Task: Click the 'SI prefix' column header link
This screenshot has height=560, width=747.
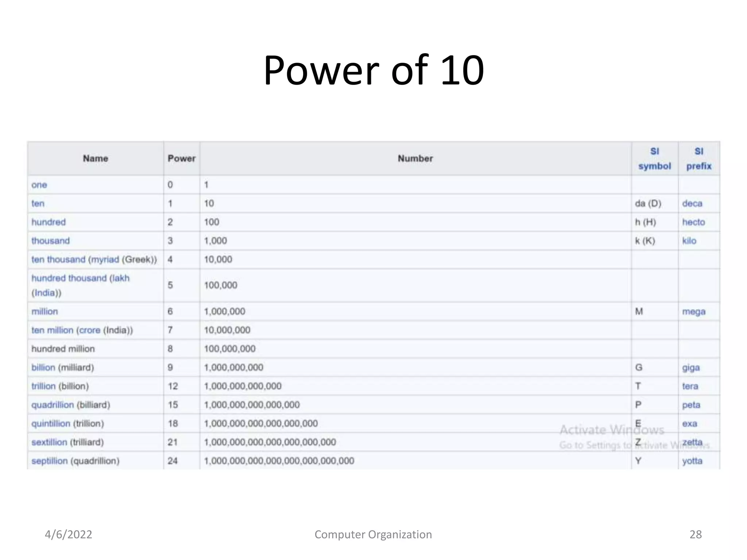Action: (699, 159)
